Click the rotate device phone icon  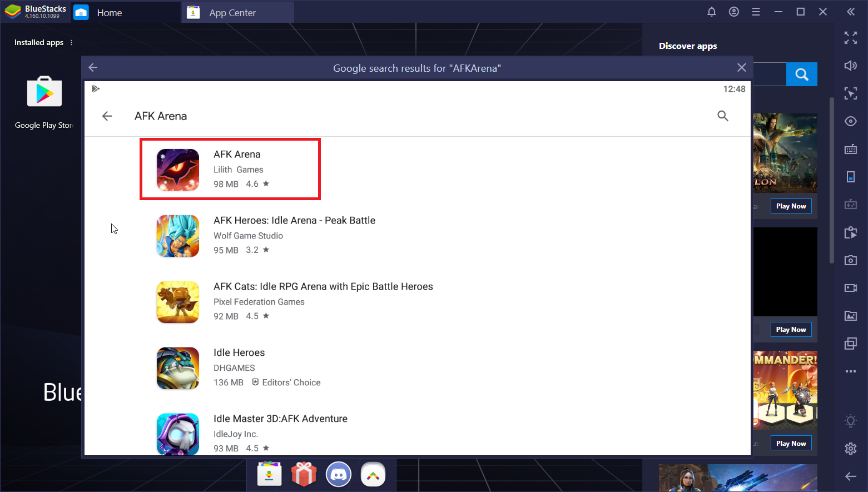pyautogui.click(x=851, y=177)
